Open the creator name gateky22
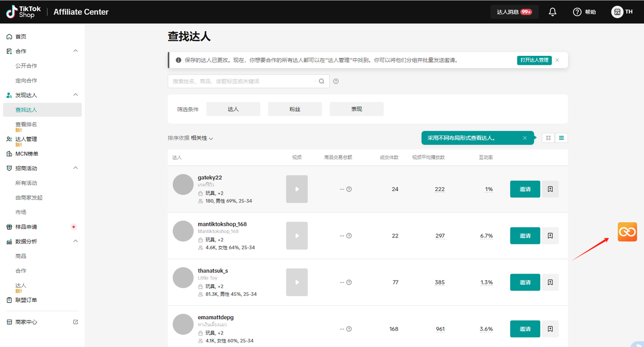 pos(210,178)
